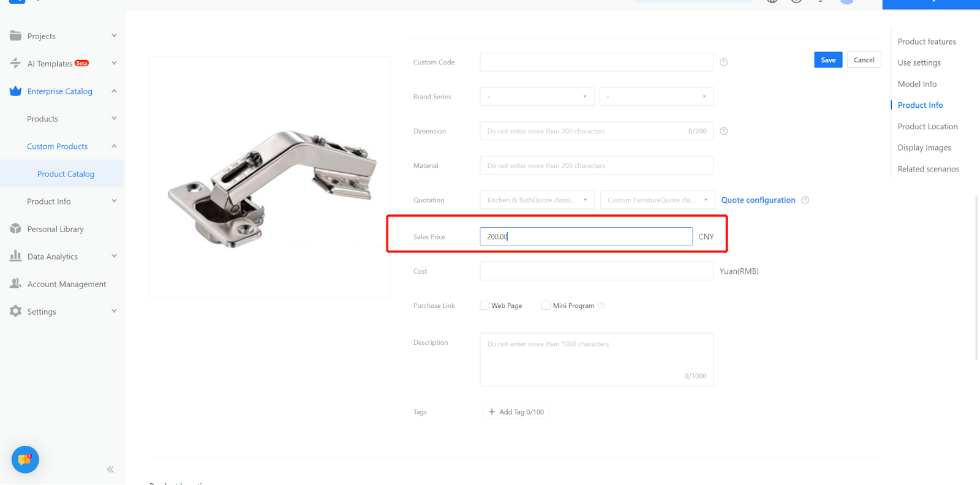The height and width of the screenshot is (485, 980).
Task: Click the Account Management person icon
Action: tap(15, 284)
